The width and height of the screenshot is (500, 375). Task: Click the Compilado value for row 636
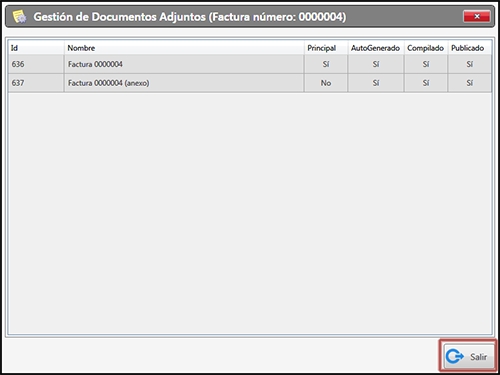pyautogui.click(x=426, y=64)
